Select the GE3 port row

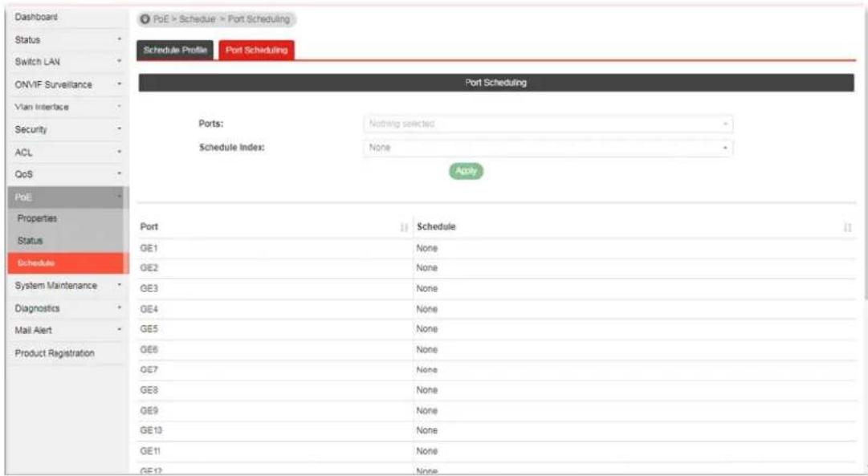(496, 289)
